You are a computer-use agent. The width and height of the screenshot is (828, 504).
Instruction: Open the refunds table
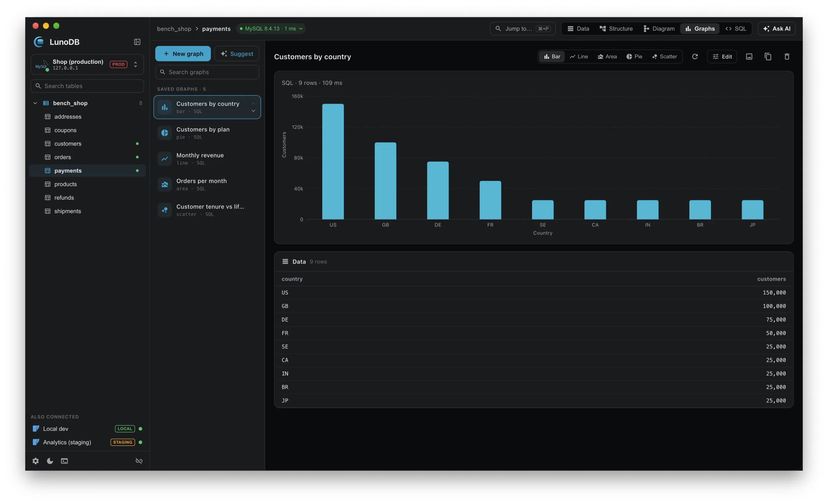87,198
